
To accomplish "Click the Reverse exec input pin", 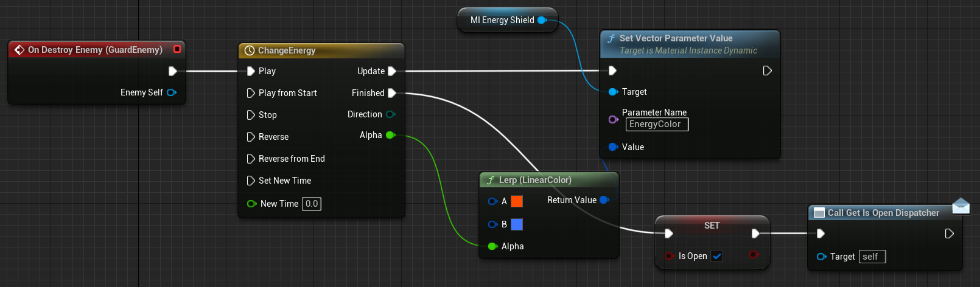I will point(251,137).
